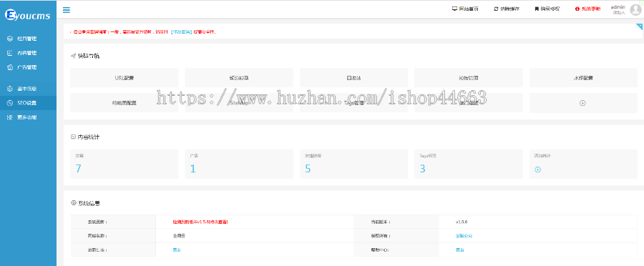The width and height of the screenshot is (644, 266).
Task: View the 帮助中心 via 查看 link
Action: tap(460, 250)
